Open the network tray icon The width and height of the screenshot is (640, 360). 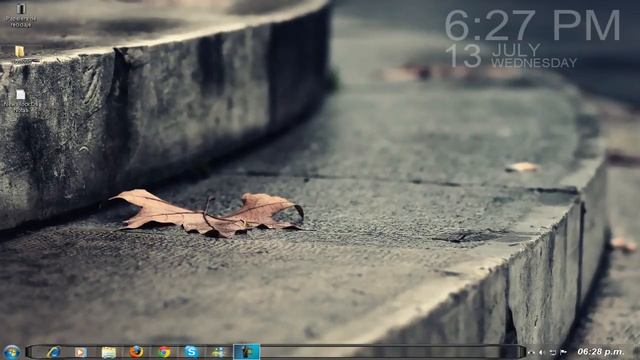click(x=553, y=352)
